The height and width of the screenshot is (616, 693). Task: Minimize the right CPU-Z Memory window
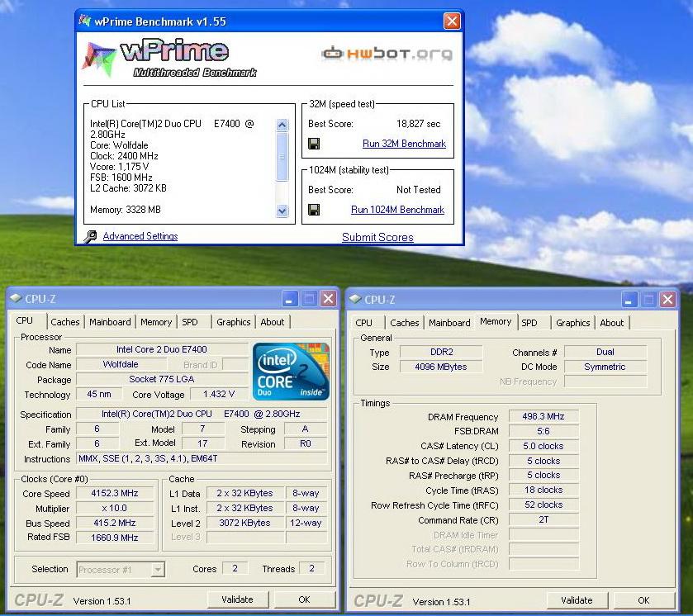coord(629,300)
